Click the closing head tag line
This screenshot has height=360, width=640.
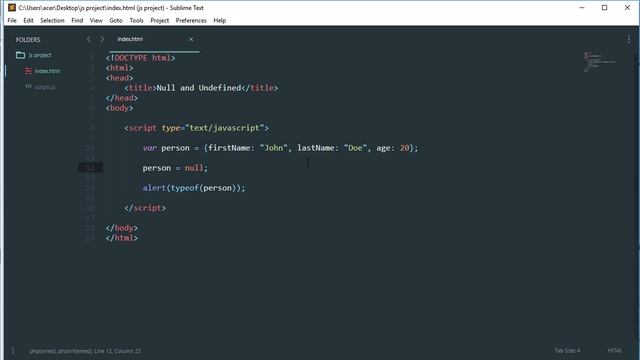(x=122, y=98)
